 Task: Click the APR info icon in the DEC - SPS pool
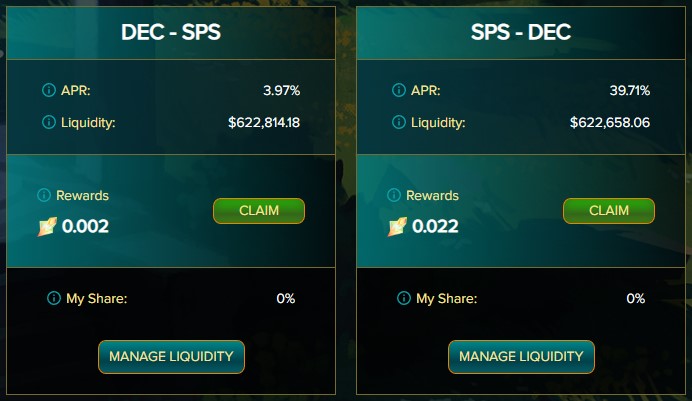pyautogui.click(x=49, y=90)
